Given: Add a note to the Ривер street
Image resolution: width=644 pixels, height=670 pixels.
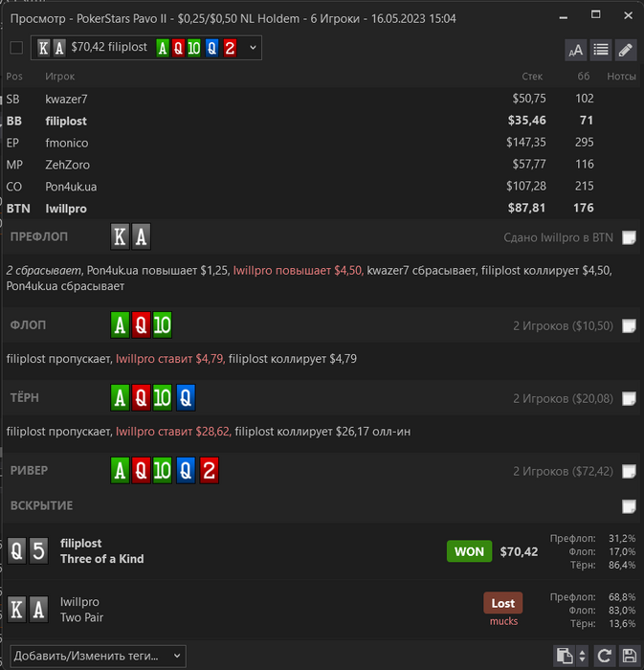Looking at the screenshot, I should [629, 471].
